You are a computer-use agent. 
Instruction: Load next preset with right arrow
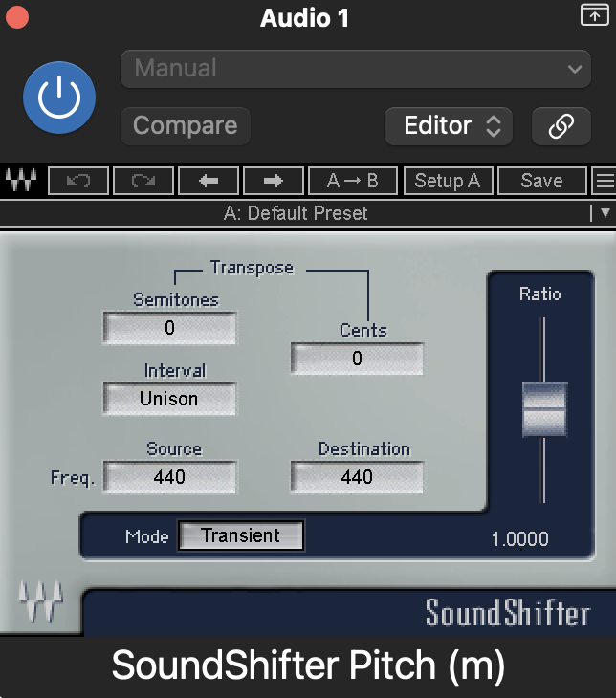[274, 181]
